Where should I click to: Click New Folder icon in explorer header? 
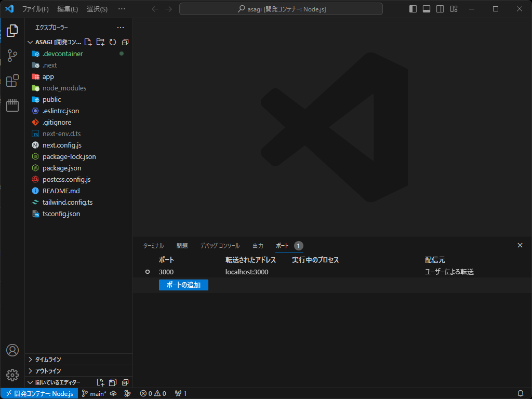pos(100,42)
